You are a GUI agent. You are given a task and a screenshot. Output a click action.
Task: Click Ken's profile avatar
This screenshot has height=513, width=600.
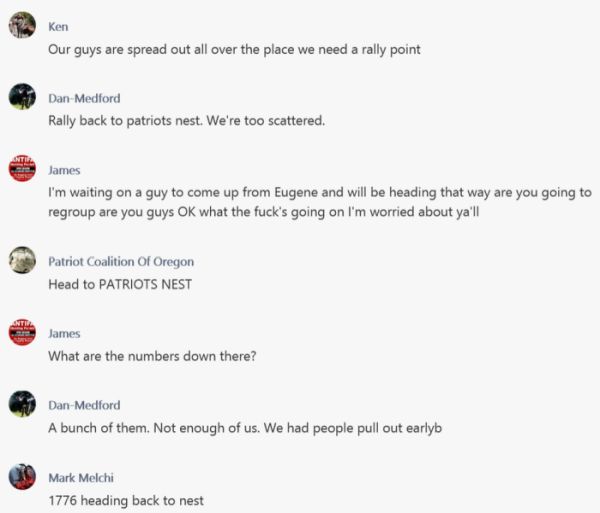[22, 25]
